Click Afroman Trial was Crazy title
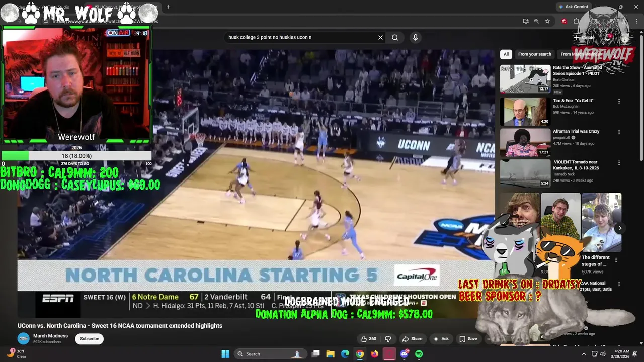Viewport: 644px width, 362px height. [576, 131]
